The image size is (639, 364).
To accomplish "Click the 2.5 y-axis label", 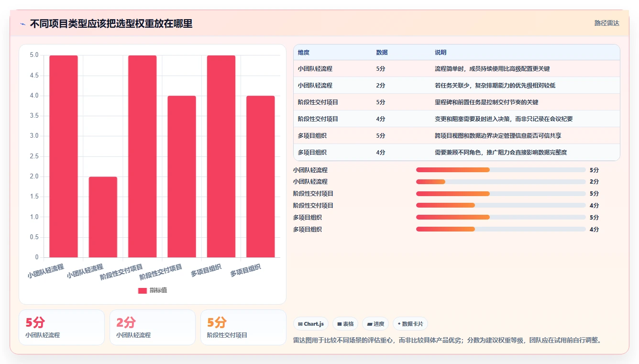I will click(x=34, y=156).
